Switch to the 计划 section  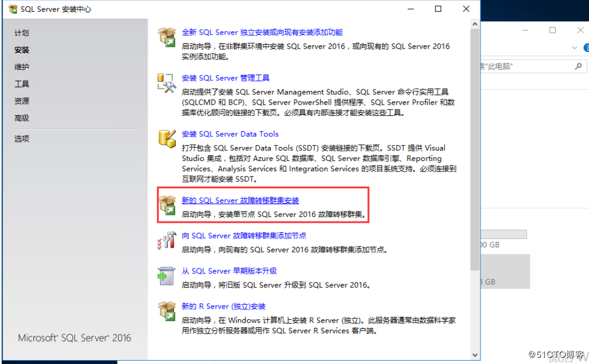21,33
